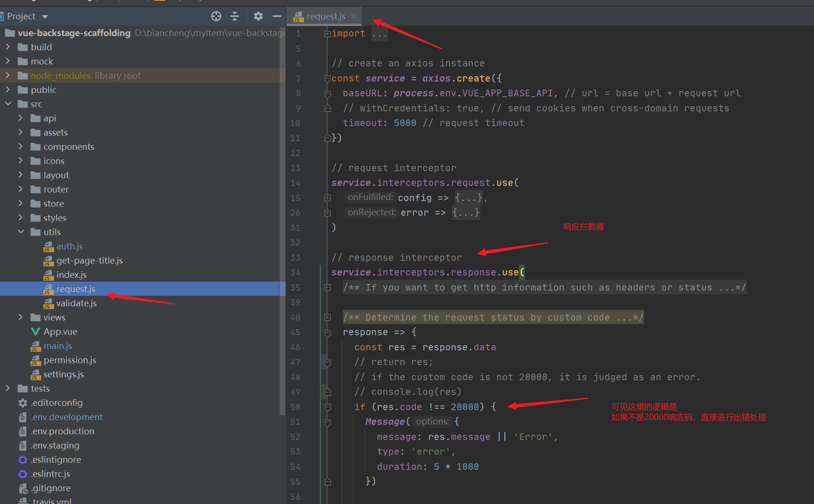814x504 pixels.
Task: Expand the store folder arrow
Action: coord(20,203)
